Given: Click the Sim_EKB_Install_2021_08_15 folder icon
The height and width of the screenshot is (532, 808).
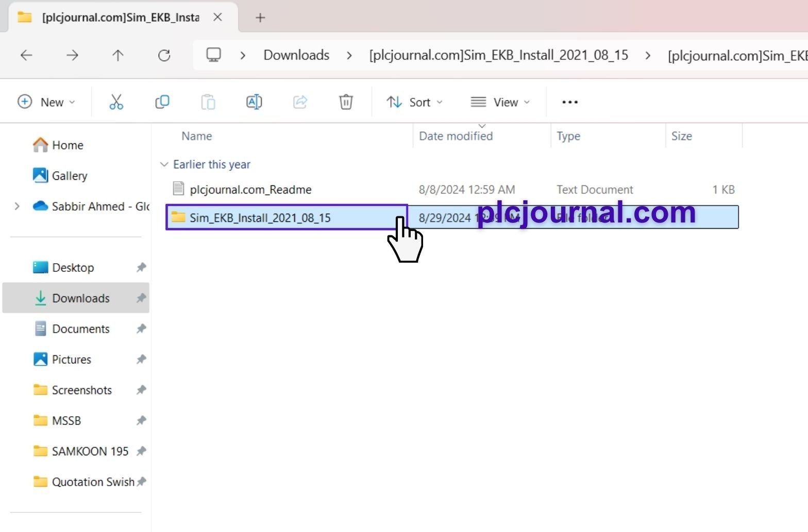Looking at the screenshot, I should (178, 217).
